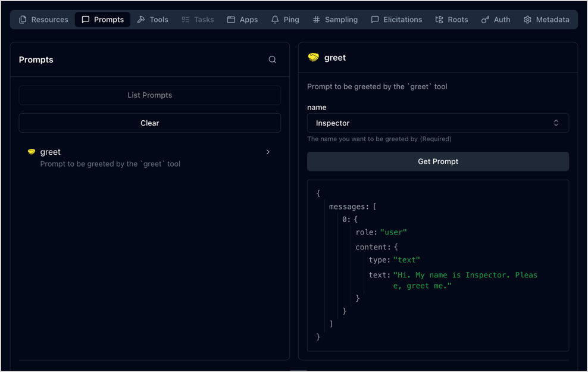Click the handshake icon in greet detail header
Screen dimensions: 588x372
click(314, 57)
